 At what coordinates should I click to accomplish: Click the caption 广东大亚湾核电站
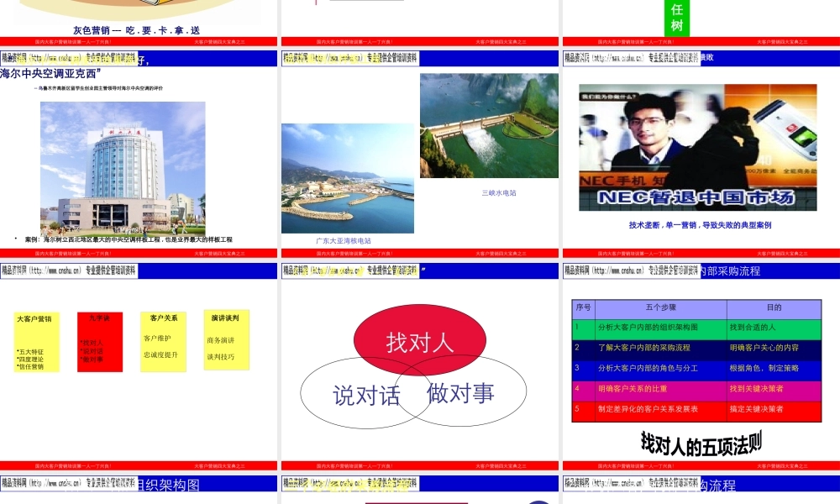coord(344,241)
